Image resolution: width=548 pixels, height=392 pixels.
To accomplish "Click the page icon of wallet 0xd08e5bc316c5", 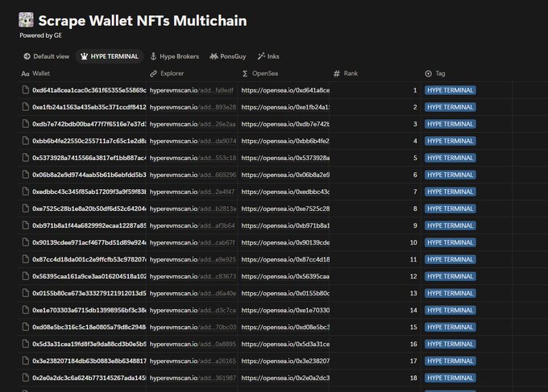I will click(26, 327).
